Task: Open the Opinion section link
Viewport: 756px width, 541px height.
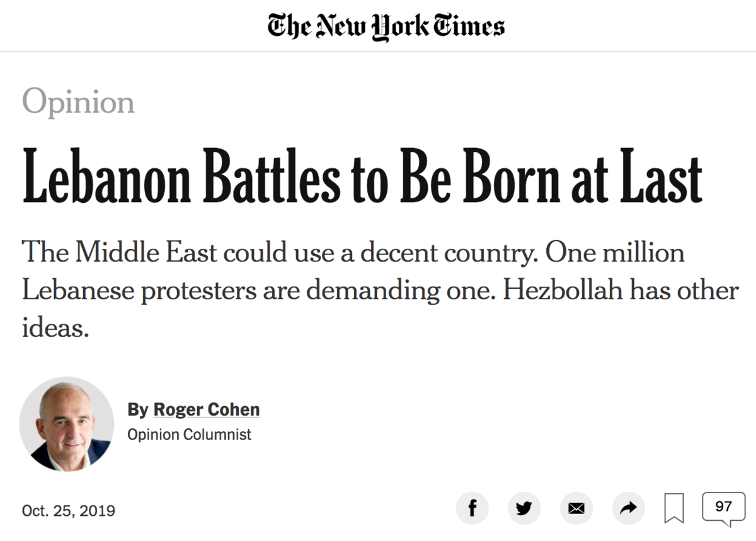Action: click(x=78, y=101)
